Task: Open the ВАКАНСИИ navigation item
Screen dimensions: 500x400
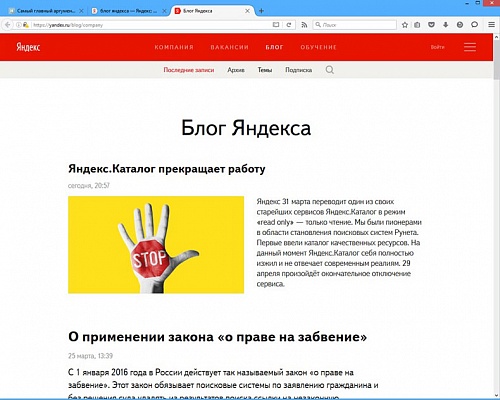Action: click(230, 47)
